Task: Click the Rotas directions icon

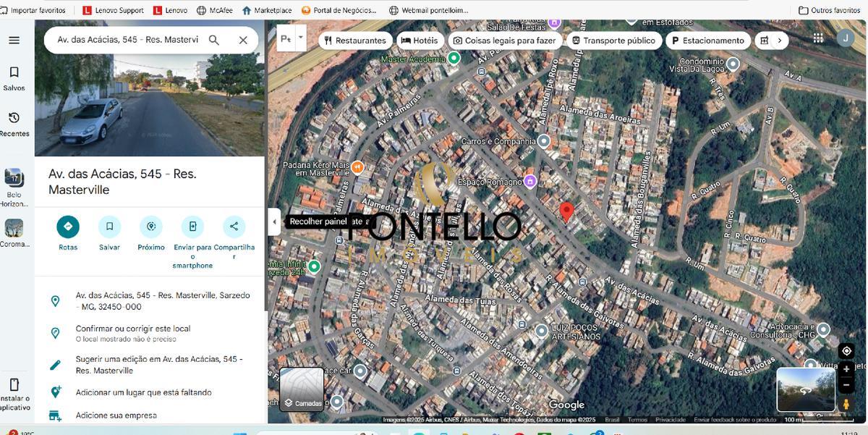Action: (68, 227)
